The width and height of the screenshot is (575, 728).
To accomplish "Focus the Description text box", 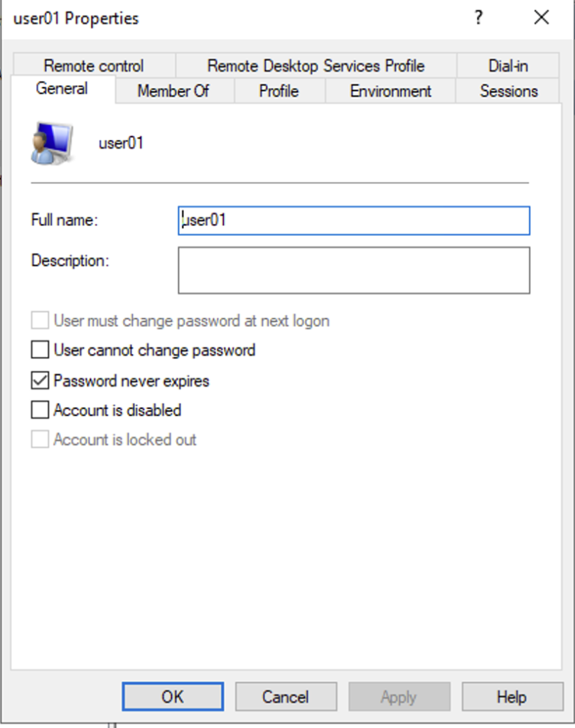I will pos(353,270).
